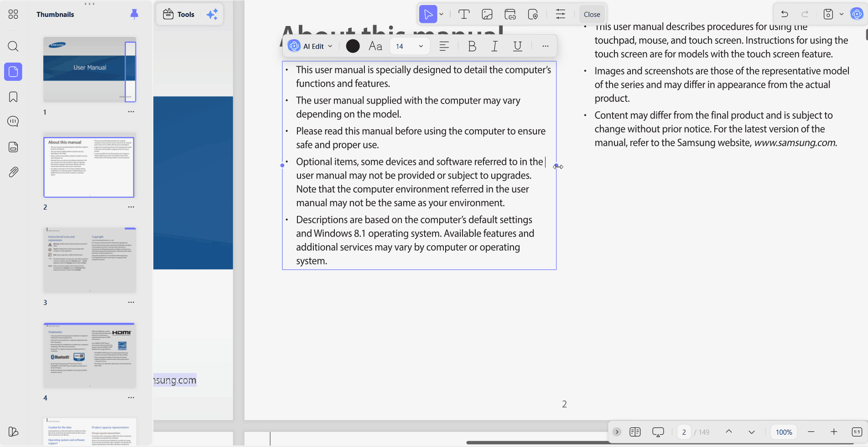Toggle italic formatting
The height and width of the screenshot is (447, 868).
tap(494, 46)
